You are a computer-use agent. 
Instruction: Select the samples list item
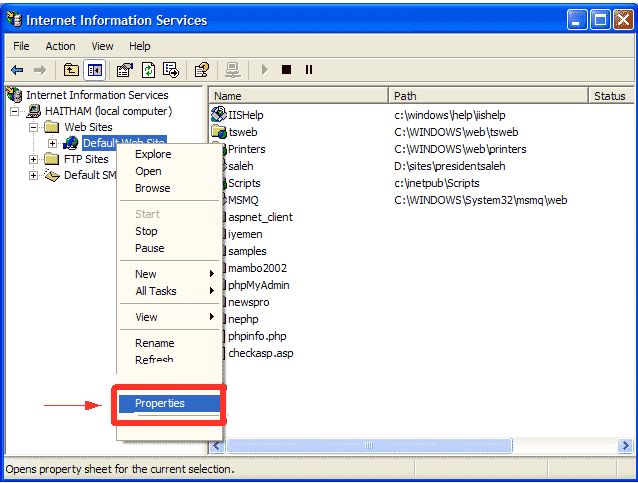point(247,251)
